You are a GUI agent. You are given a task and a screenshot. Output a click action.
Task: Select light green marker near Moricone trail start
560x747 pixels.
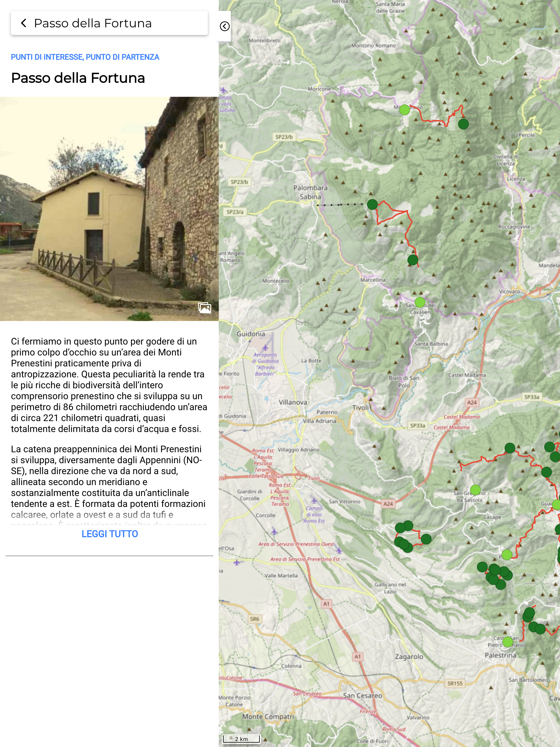[404, 110]
